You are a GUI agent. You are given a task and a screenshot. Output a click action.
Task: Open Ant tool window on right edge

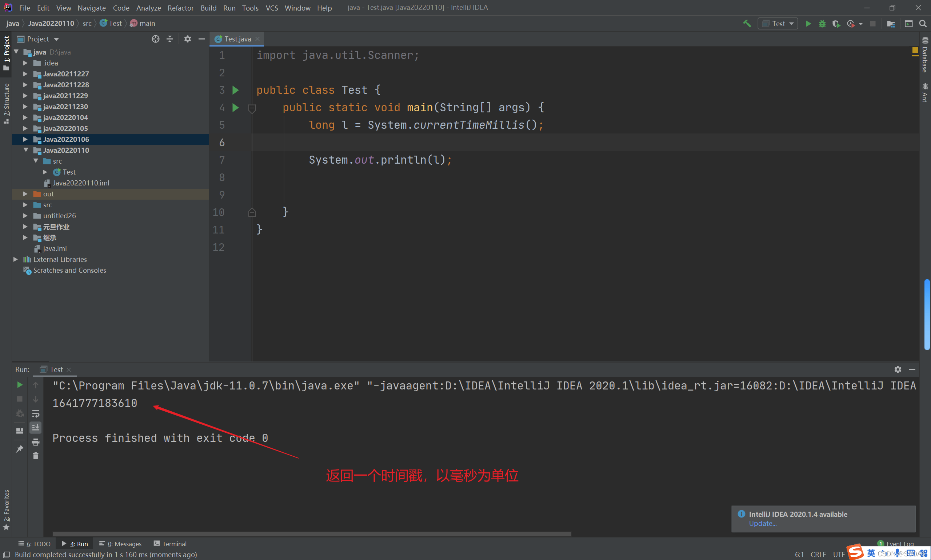tap(925, 93)
